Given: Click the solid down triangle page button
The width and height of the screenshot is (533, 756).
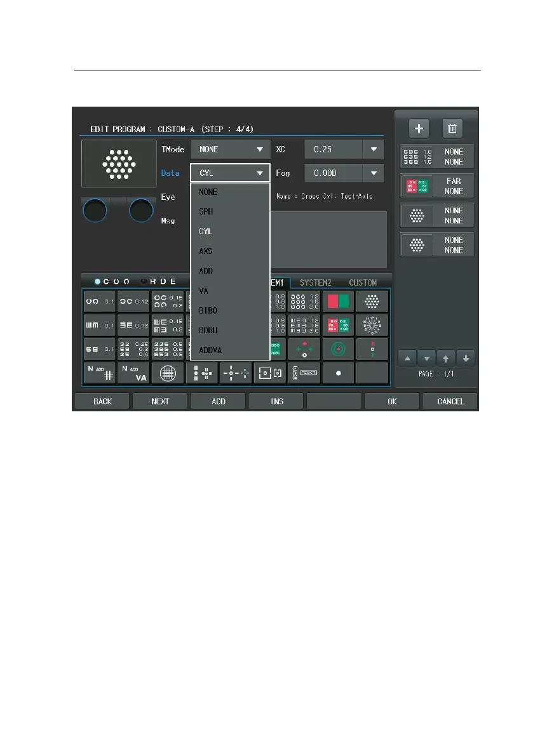Looking at the screenshot, I should [x=426, y=359].
